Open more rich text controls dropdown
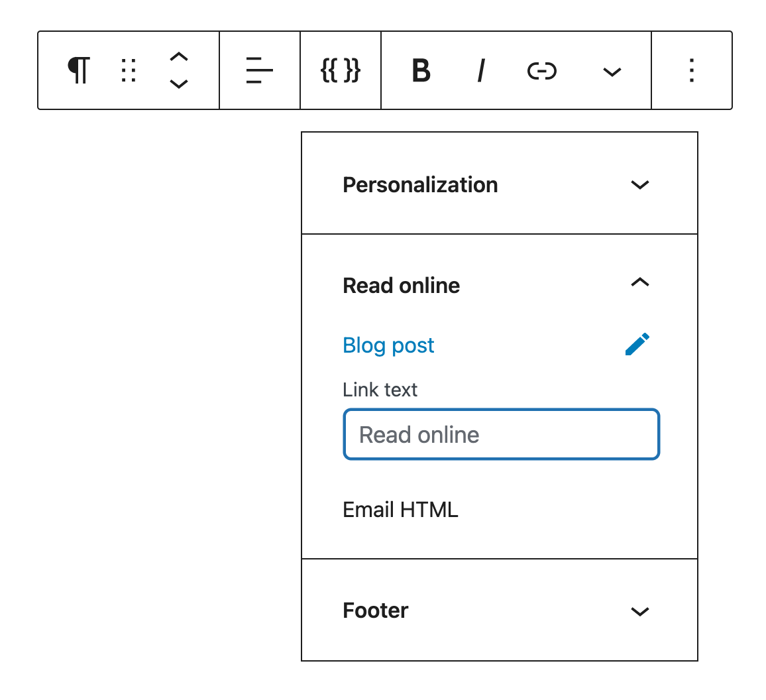Image resolution: width=766 pixels, height=700 pixels. click(x=612, y=72)
